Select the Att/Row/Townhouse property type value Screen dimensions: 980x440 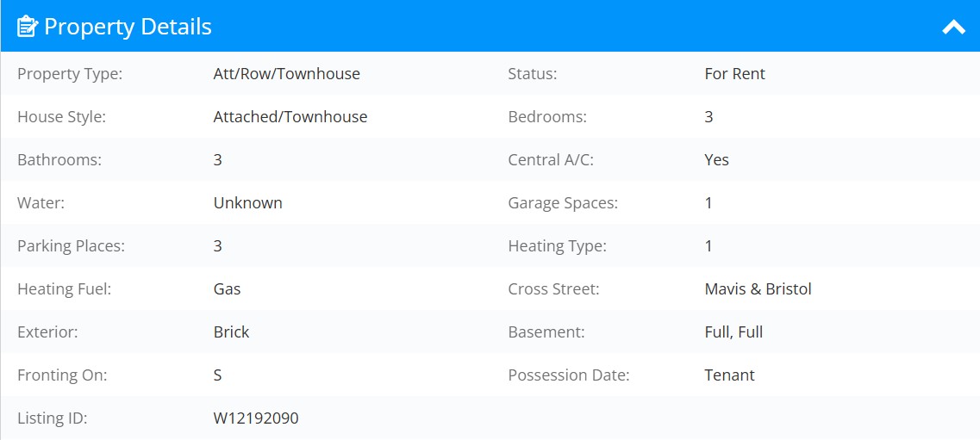287,74
